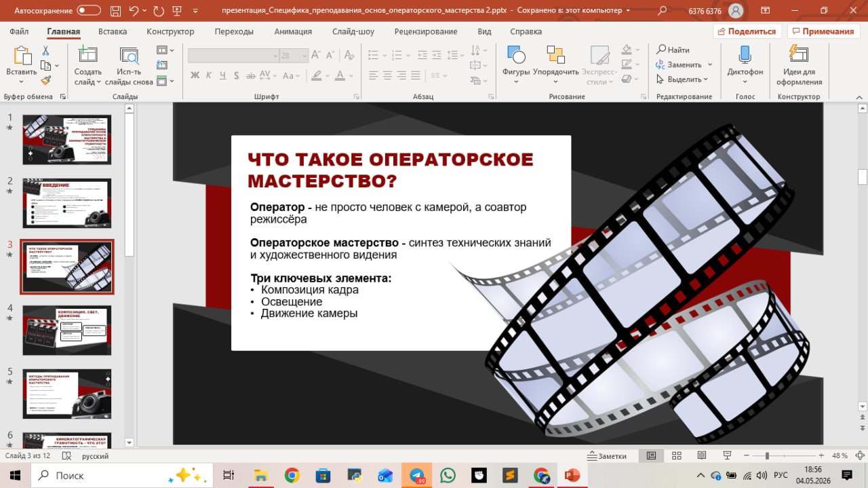
Task: Open the Review (Рецензирование) tab
Action: pyautogui.click(x=427, y=31)
